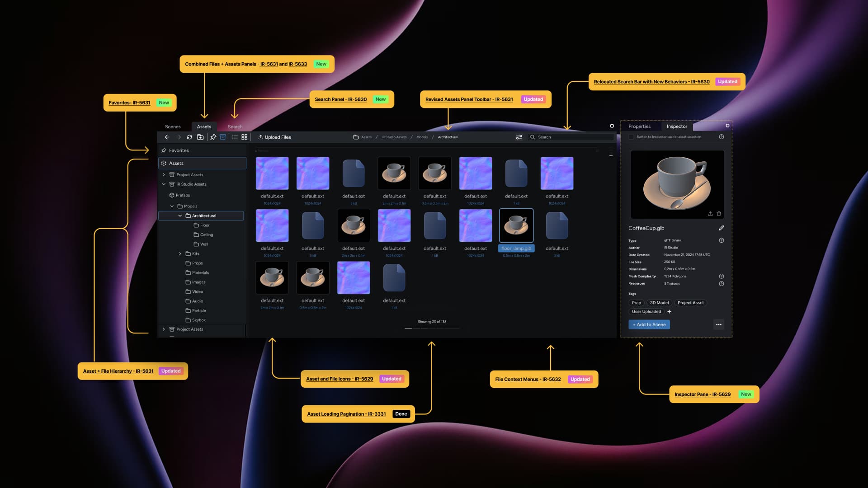Collapse the Architectural folder in the tree
Viewport: 868px width, 488px height.
click(180, 216)
